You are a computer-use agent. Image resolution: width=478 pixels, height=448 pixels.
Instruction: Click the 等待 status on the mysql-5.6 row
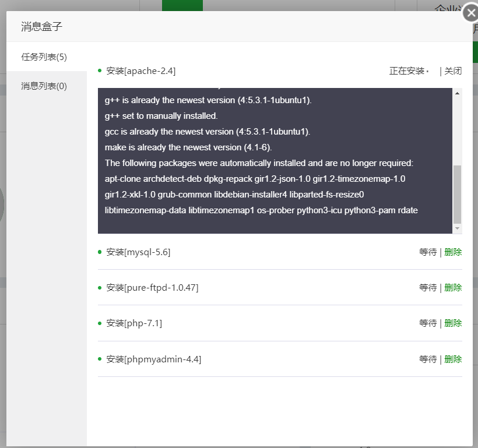click(x=427, y=252)
